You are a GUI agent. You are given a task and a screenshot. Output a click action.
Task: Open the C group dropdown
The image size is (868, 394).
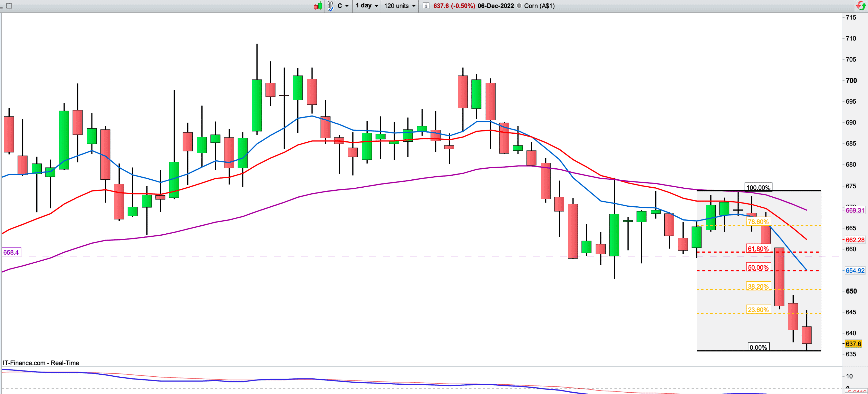point(343,6)
